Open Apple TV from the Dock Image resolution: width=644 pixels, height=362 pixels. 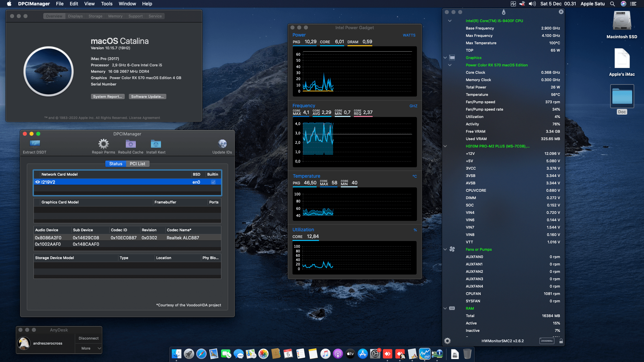pyautogui.click(x=350, y=354)
